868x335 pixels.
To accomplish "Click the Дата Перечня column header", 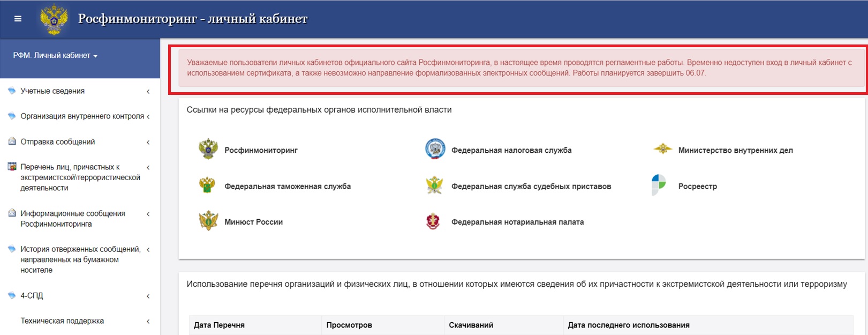I will 219,325.
